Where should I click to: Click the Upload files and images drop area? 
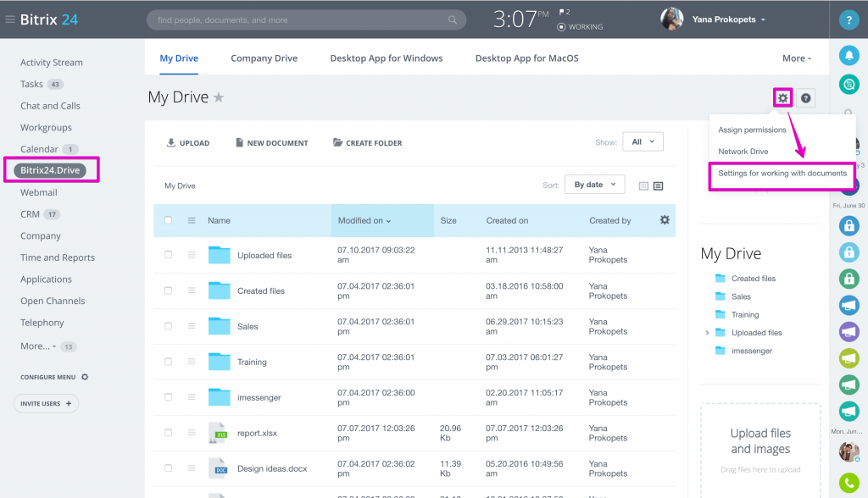tap(760, 451)
